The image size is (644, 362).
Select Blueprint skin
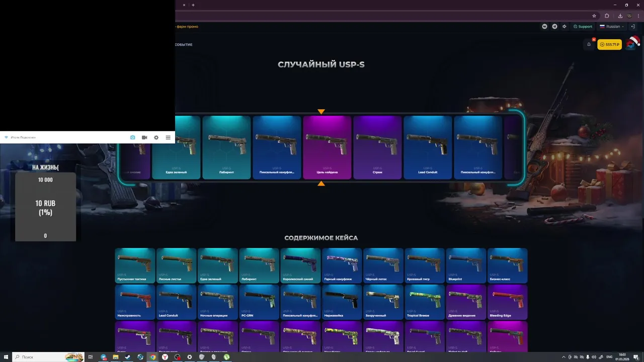coord(466,265)
